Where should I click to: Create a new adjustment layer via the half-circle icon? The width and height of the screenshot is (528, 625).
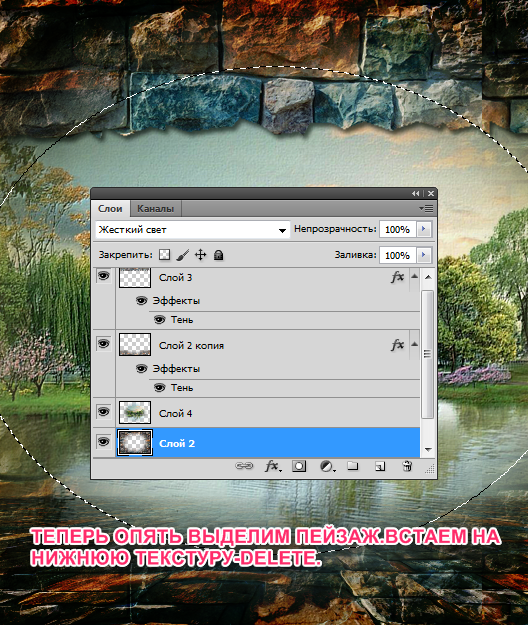pyautogui.click(x=327, y=466)
